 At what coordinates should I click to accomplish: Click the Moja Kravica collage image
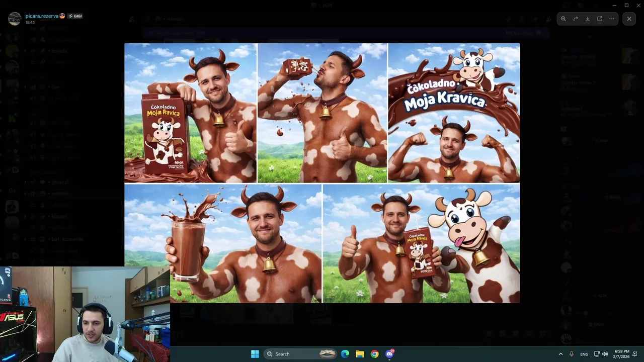[322, 173]
